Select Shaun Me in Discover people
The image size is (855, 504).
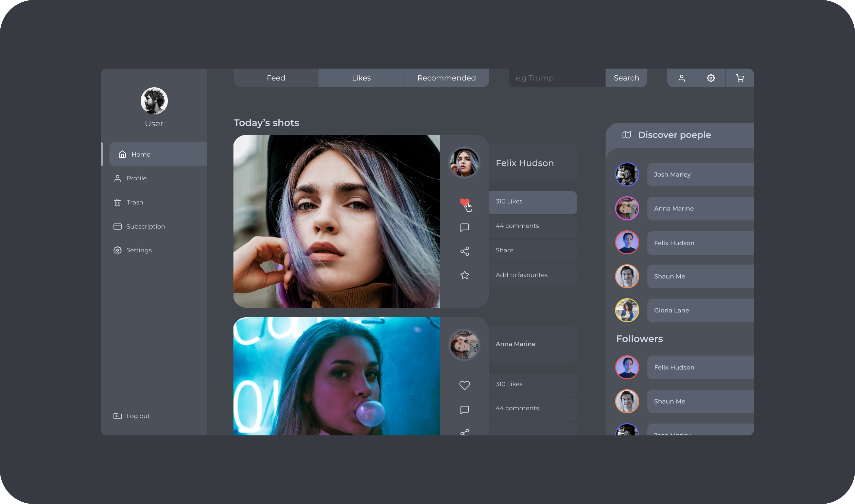click(x=700, y=276)
